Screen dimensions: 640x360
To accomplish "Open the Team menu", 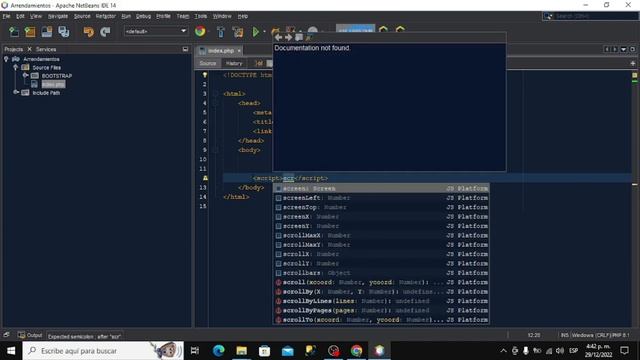I will 182,16.
